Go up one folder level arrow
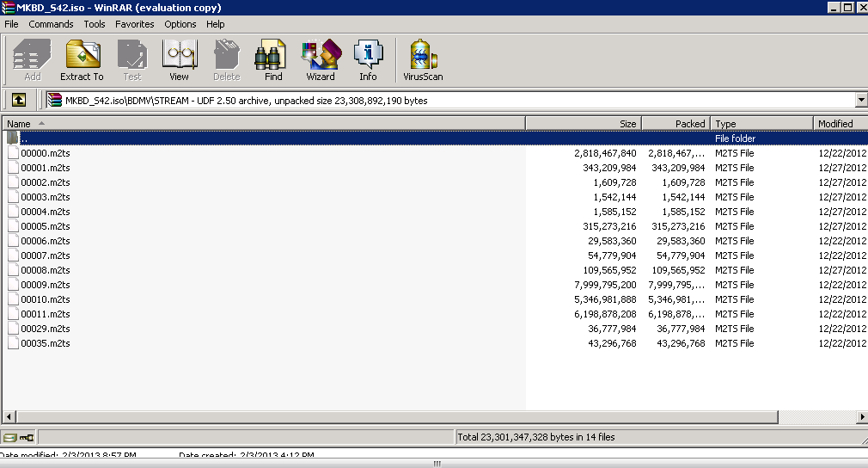The height and width of the screenshot is (468, 868). pyautogui.click(x=18, y=100)
